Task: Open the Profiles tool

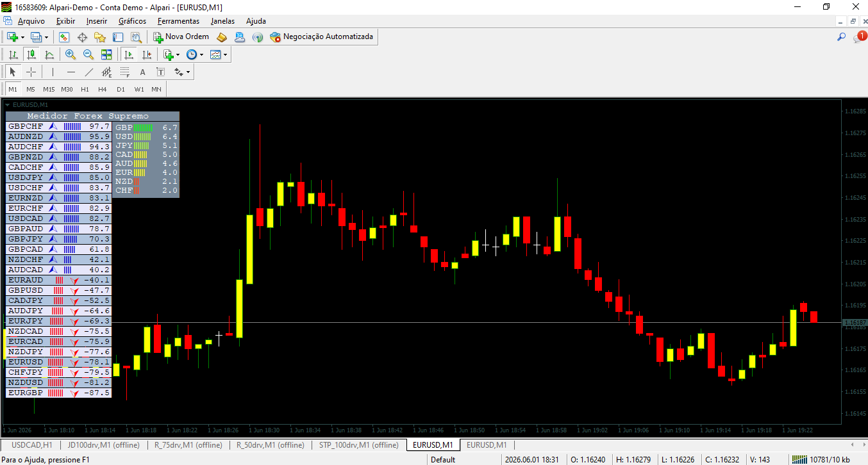Action: point(36,37)
